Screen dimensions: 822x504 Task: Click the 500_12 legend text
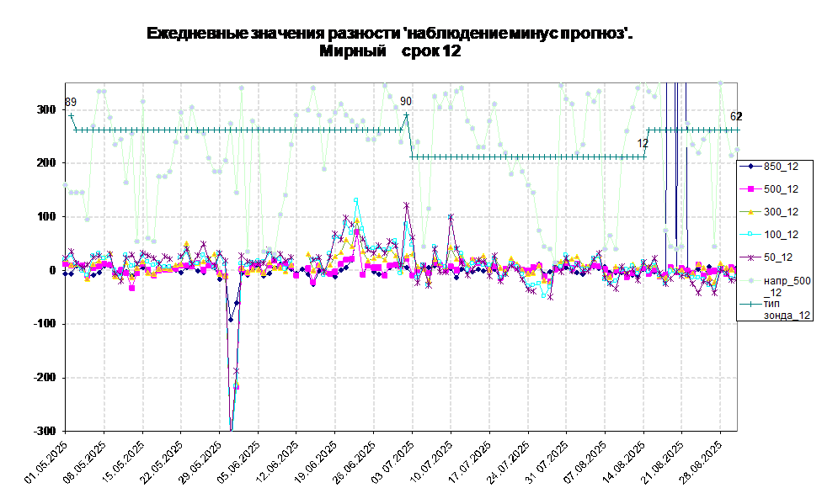click(x=781, y=189)
